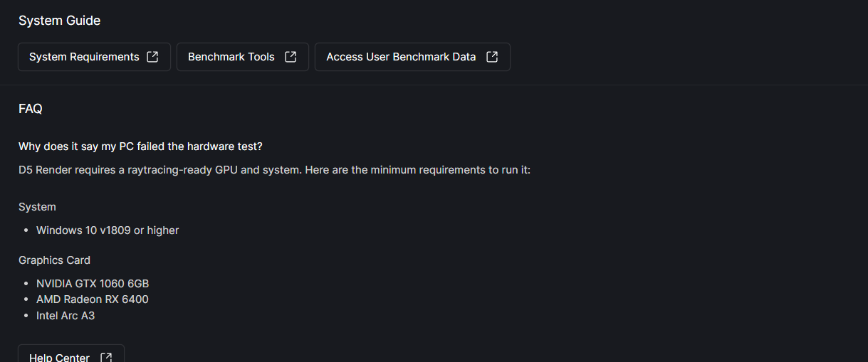
Task: Click the NVIDIA GTX 1060 6GB entry
Action: click(93, 284)
